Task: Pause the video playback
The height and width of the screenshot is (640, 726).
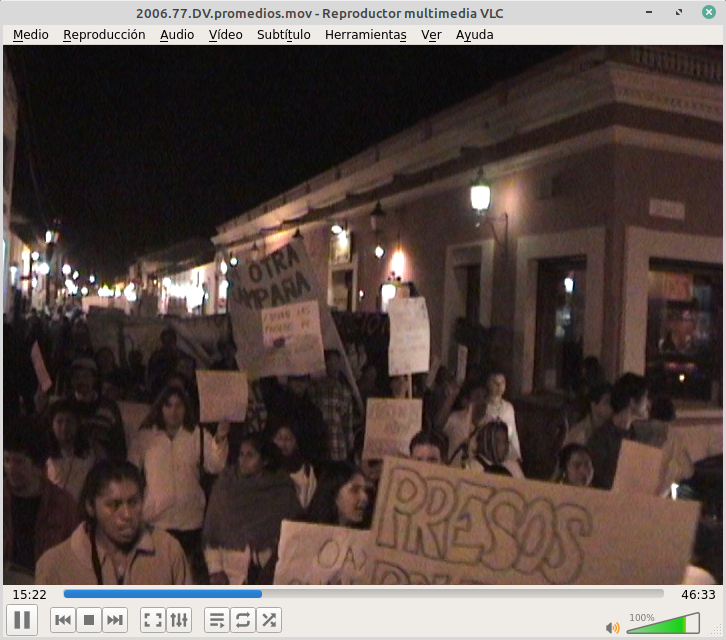Action: pyautogui.click(x=22, y=620)
